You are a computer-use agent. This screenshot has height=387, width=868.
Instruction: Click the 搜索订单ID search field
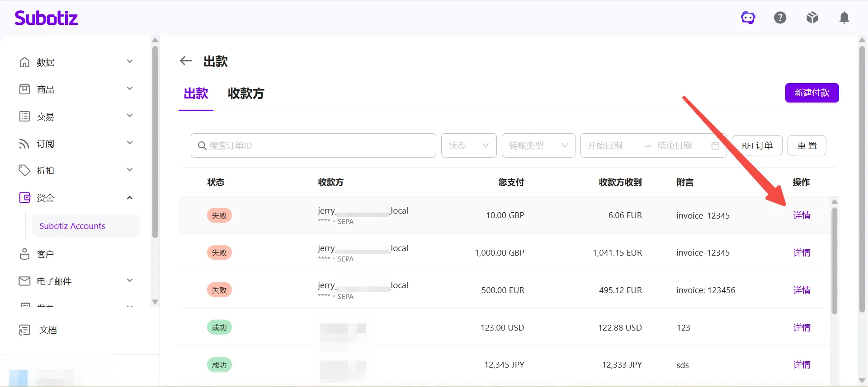(313, 145)
